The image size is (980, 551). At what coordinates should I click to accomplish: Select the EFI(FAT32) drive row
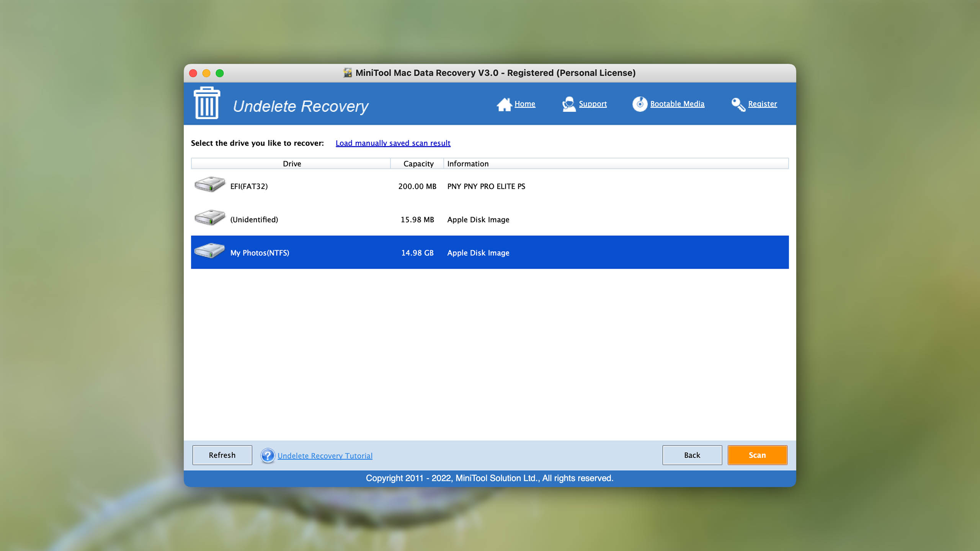click(490, 186)
